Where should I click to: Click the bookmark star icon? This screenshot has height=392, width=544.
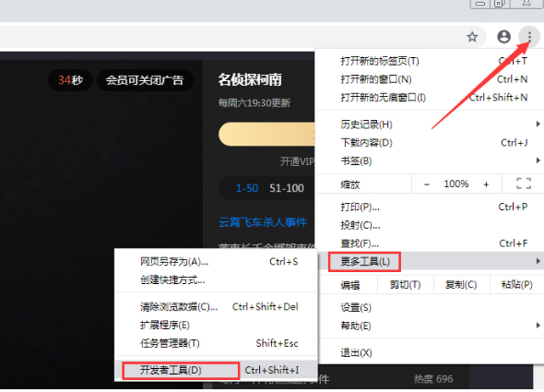(x=472, y=37)
